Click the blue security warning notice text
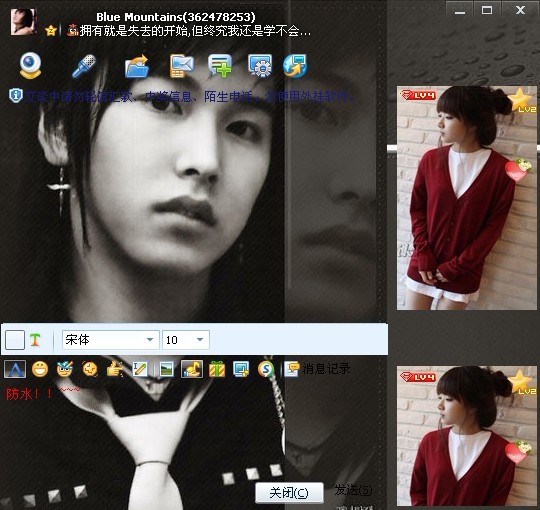This screenshot has height=510, width=540. pos(189,97)
